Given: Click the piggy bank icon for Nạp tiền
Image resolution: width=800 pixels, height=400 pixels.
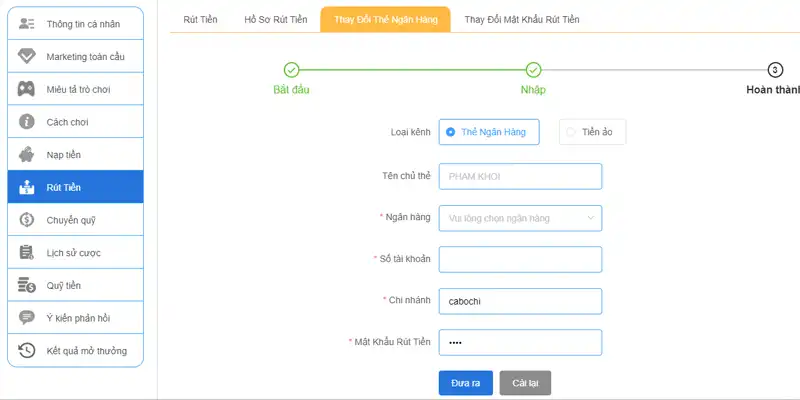Looking at the screenshot, I should click(x=27, y=154).
